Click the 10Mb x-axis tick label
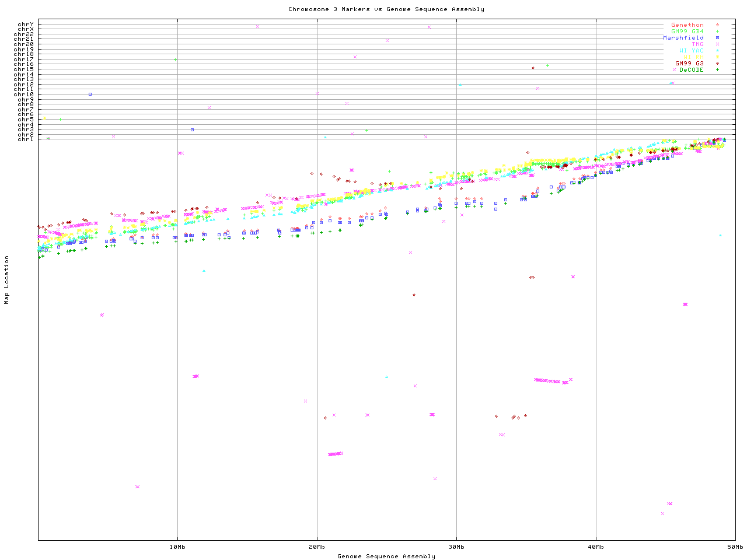 point(177,547)
